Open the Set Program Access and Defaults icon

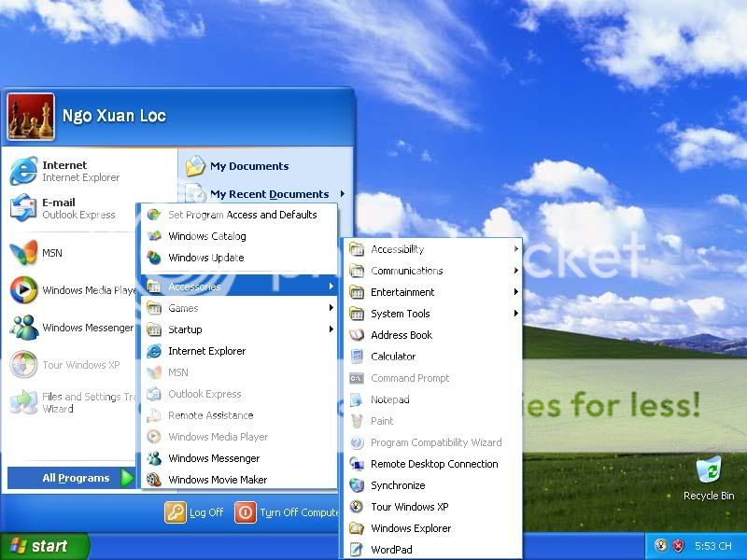154,215
